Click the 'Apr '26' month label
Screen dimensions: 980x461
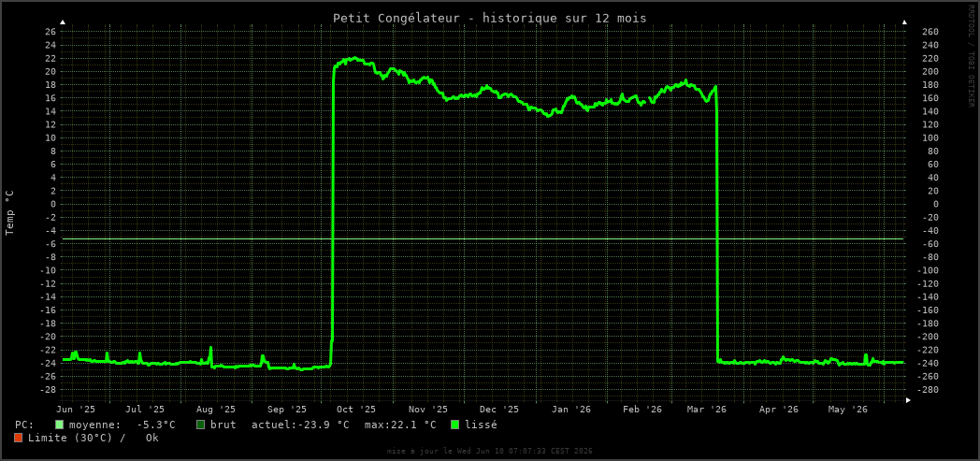click(778, 410)
